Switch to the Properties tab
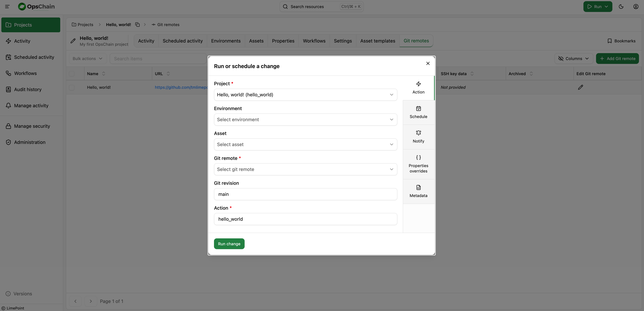Image resolution: width=644 pixels, height=311 pixels. pos(283,41)
